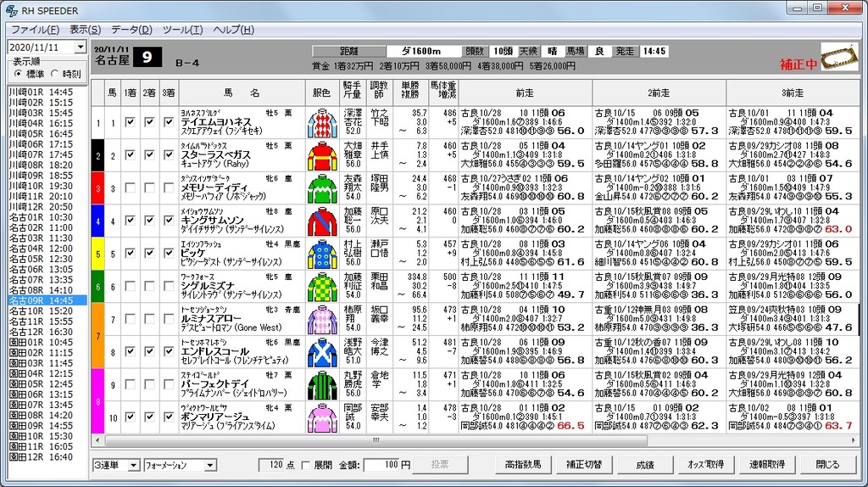
Task: Select race 園田01R 10:45 in list
Action: pyautogui.click(x=47, y=342)
